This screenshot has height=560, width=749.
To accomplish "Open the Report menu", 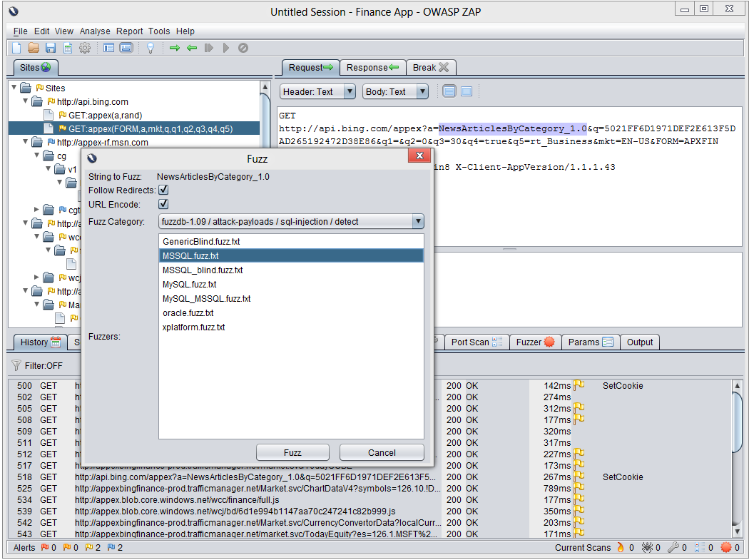I will pos(129,31).
